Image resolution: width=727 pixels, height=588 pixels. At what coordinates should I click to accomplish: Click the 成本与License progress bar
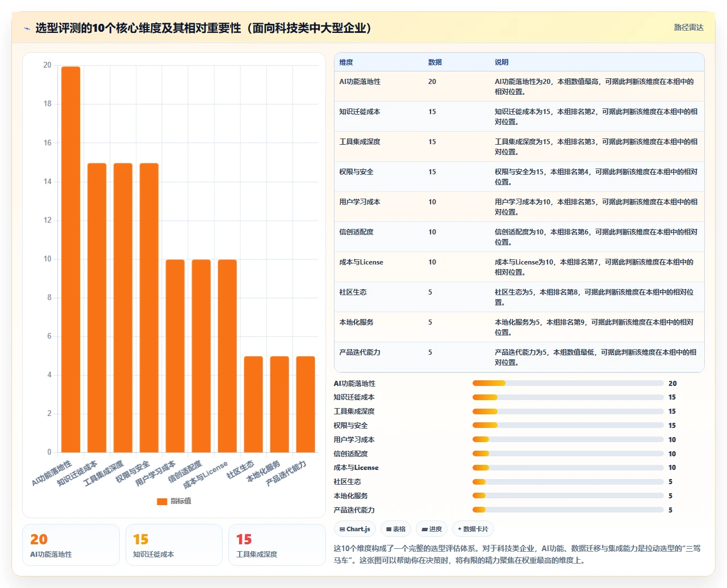tap(568, 468)
